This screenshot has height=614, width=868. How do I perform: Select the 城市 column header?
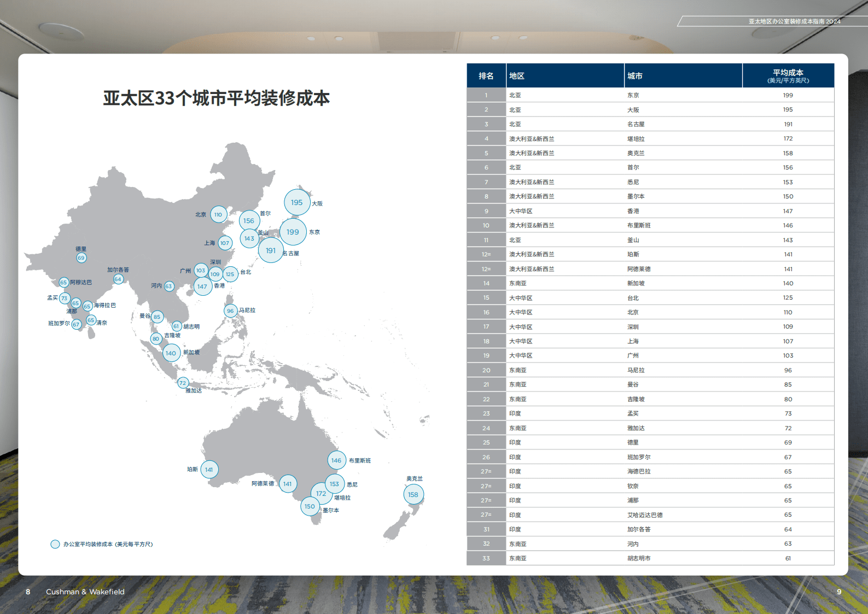point(635,76)
